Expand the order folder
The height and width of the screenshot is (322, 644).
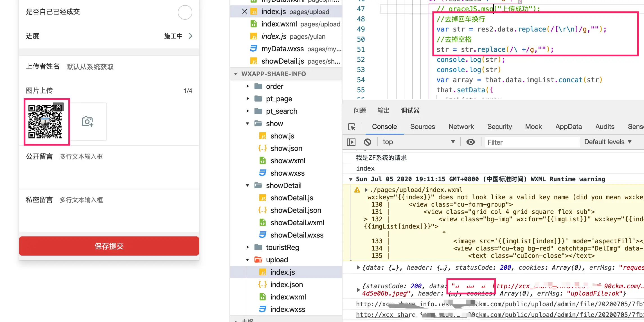(247, 86)
